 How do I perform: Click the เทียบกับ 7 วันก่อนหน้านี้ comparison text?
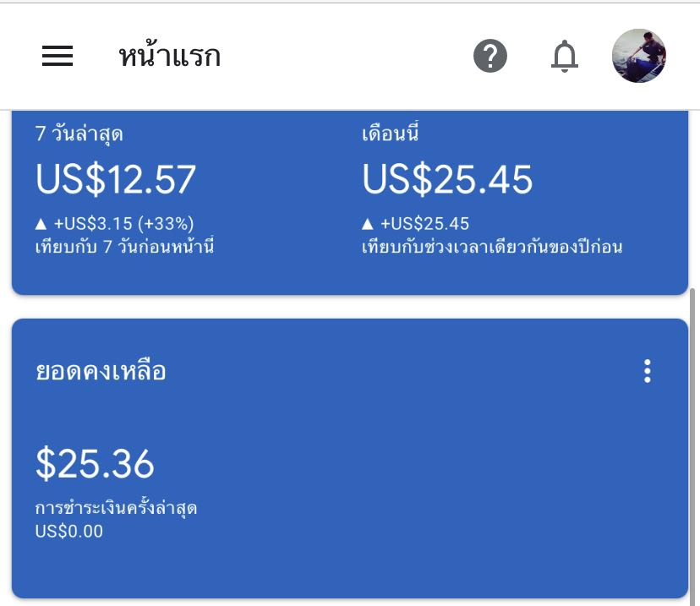point(124,246)
